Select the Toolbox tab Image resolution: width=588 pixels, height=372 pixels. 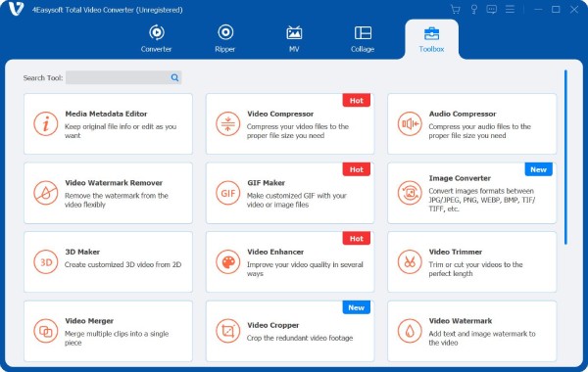click(x=431, y=39)
